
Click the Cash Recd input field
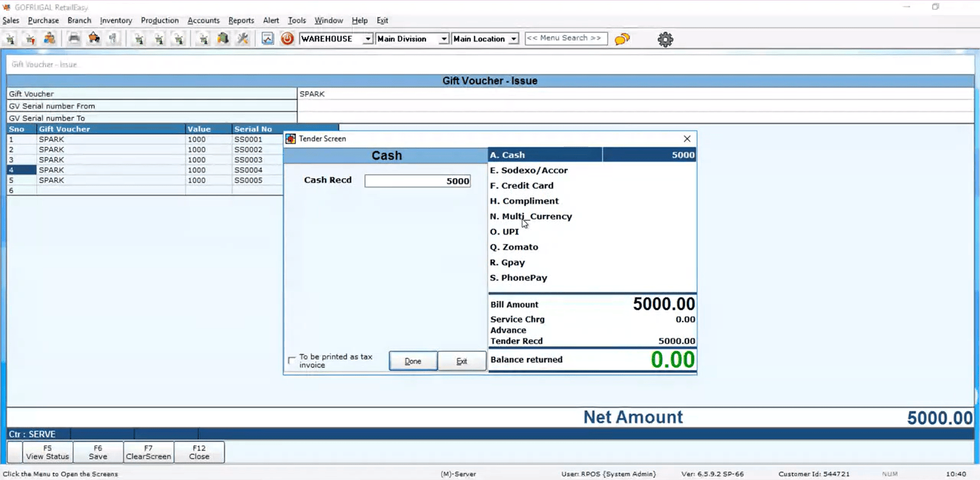tap(417, 181)
